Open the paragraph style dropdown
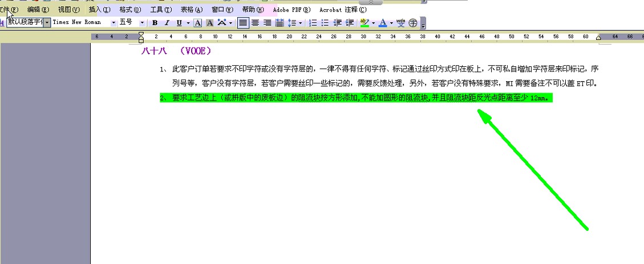The image size is (644, 264). 46,22
